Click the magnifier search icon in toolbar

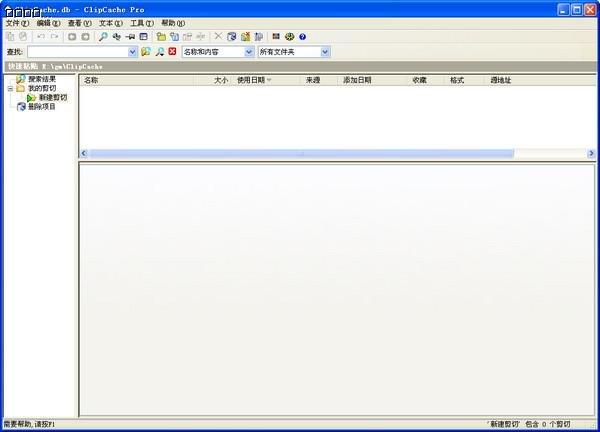click(103, 37)
